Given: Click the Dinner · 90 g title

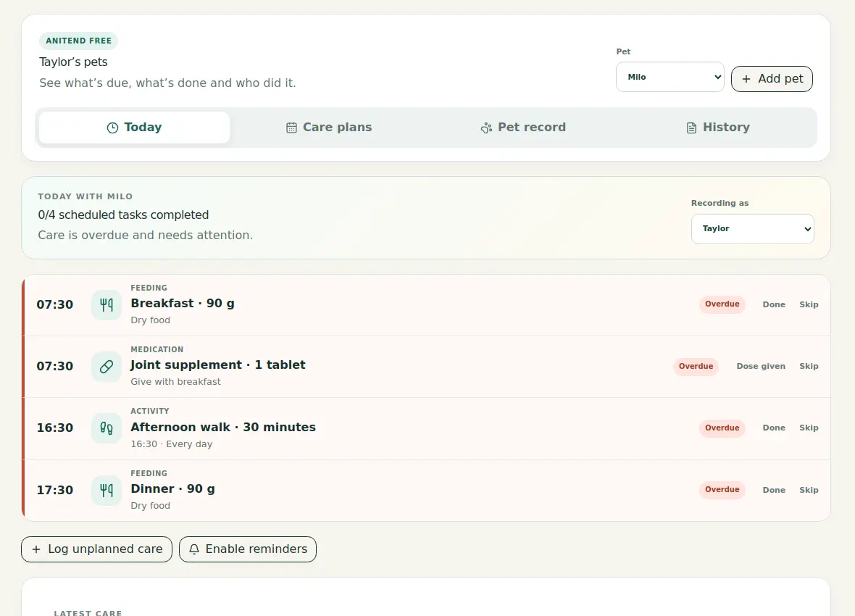Looking at the screenshot, I should (x=173, y=489).
